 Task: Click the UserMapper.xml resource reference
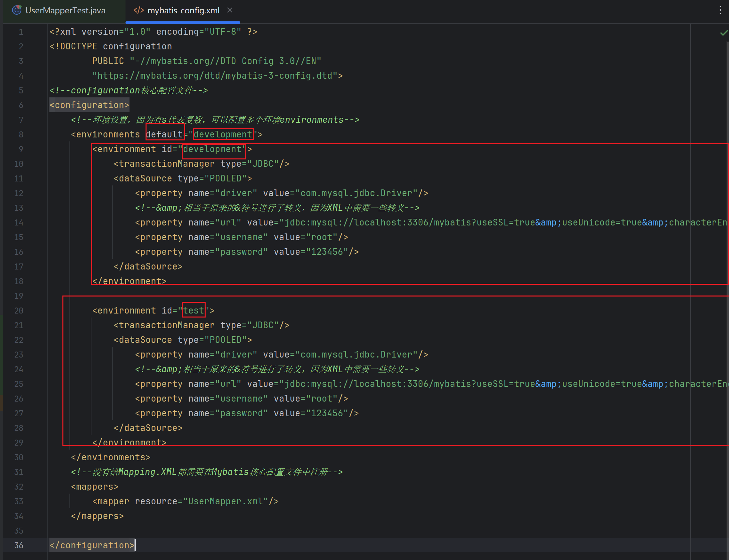click(226, 501)
